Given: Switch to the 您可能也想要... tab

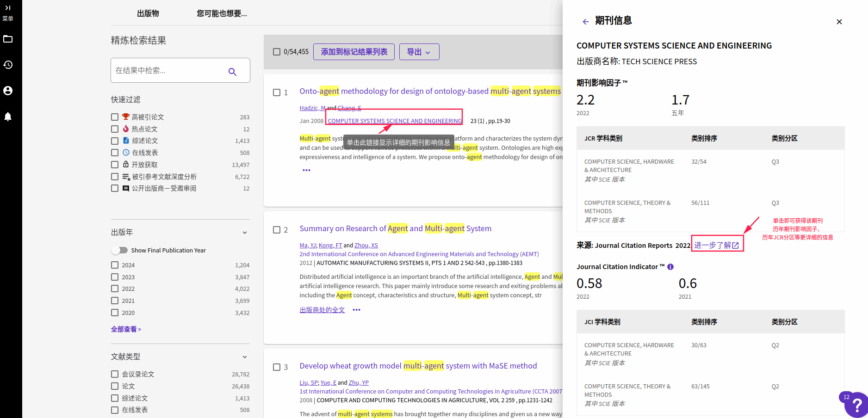Looking at the screenshot, I should point(222,13).
